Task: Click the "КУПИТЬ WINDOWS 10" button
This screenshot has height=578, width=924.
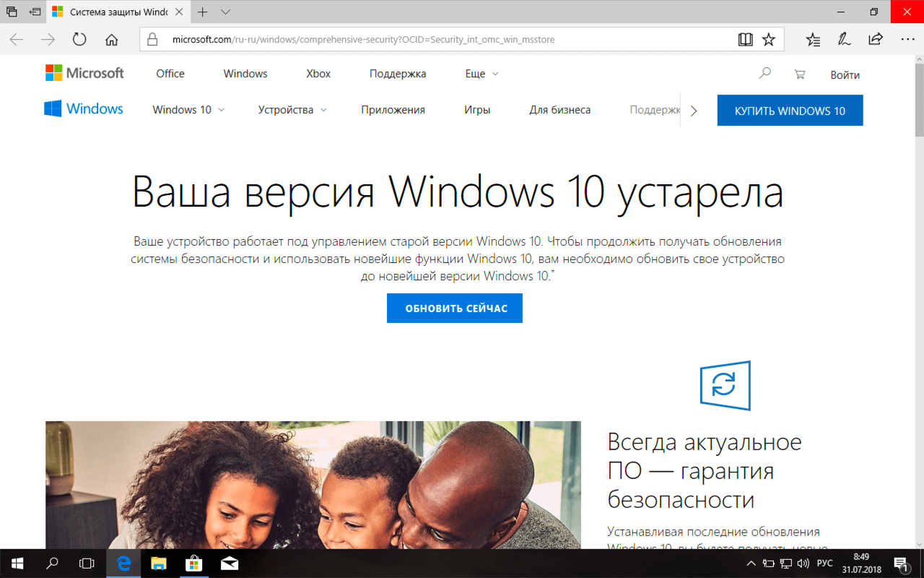Action: (790, 110)
